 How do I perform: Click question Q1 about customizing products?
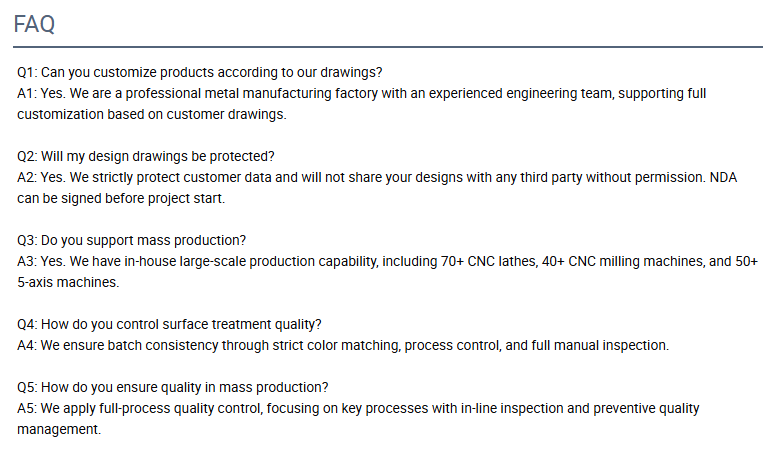coord(200,72)
